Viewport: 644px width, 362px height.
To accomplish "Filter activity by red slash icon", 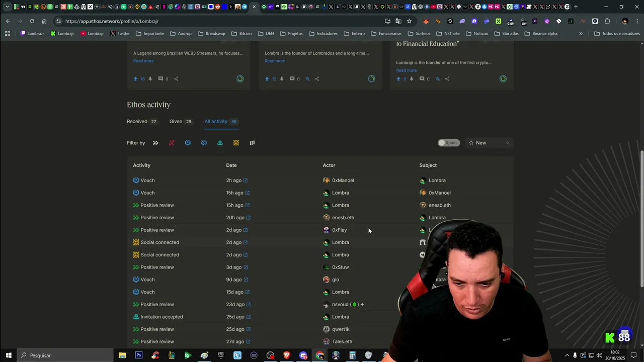I will (172, 143).
